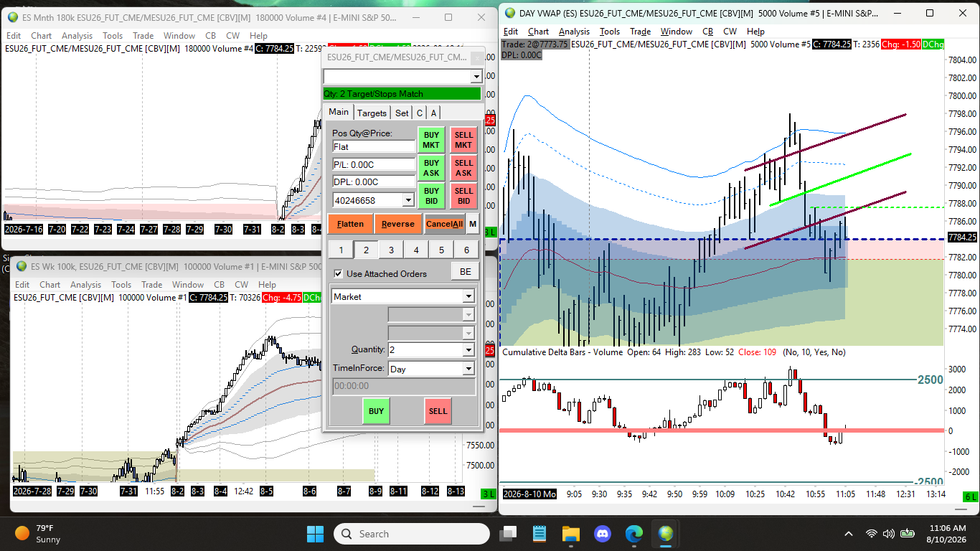This screenshot has width=980, height=551.
Task: Click CancelAll to cancel working orders
Action: click(x=445, y=224)
